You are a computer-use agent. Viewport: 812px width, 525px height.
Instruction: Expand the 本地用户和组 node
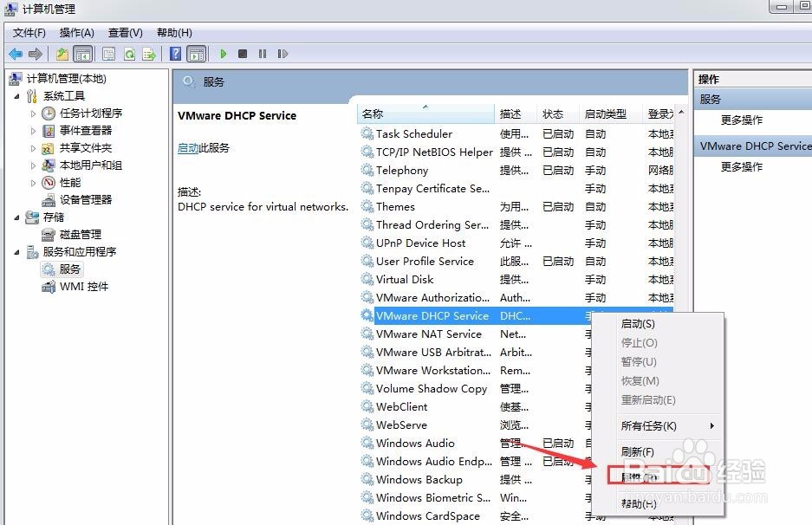pyautogui.click(x=33, y=165)
